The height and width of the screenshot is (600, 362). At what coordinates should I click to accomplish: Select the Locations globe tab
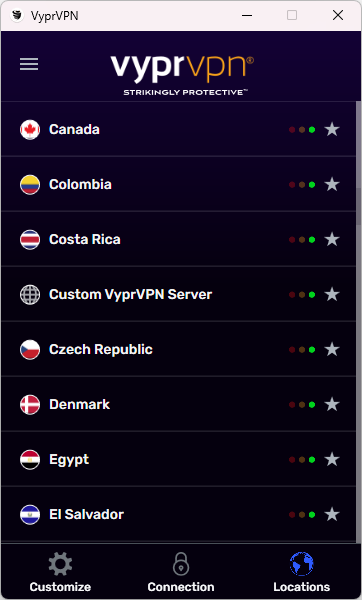pyautogui.click(x=302, y=572)
